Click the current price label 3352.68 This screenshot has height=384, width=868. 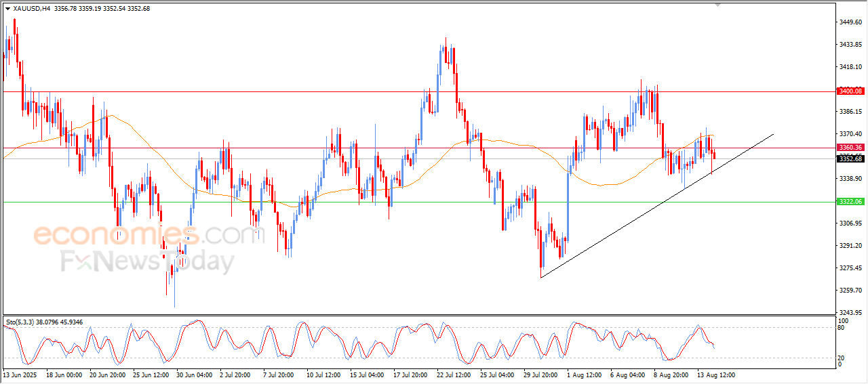(850, 159)
